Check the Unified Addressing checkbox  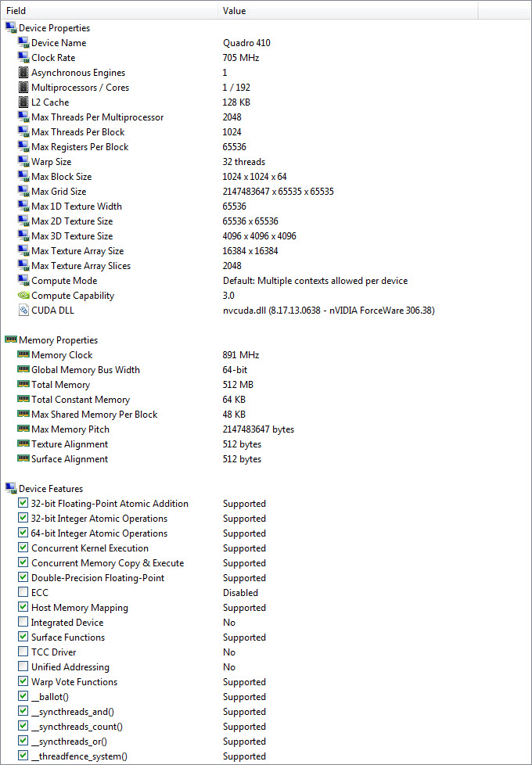pos(23,666)
